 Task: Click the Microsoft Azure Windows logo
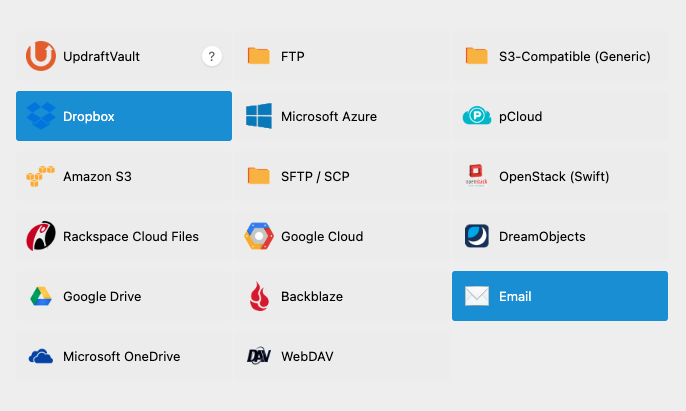click(259, 116)
